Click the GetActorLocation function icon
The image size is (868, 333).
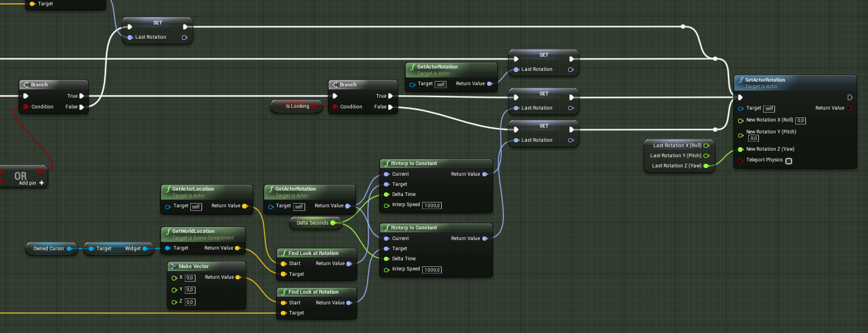[168, 189]
